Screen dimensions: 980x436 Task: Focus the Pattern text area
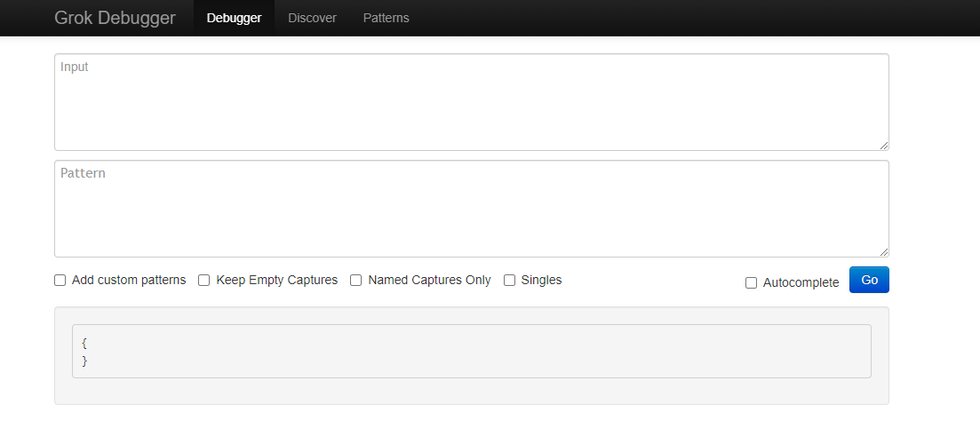471,209
